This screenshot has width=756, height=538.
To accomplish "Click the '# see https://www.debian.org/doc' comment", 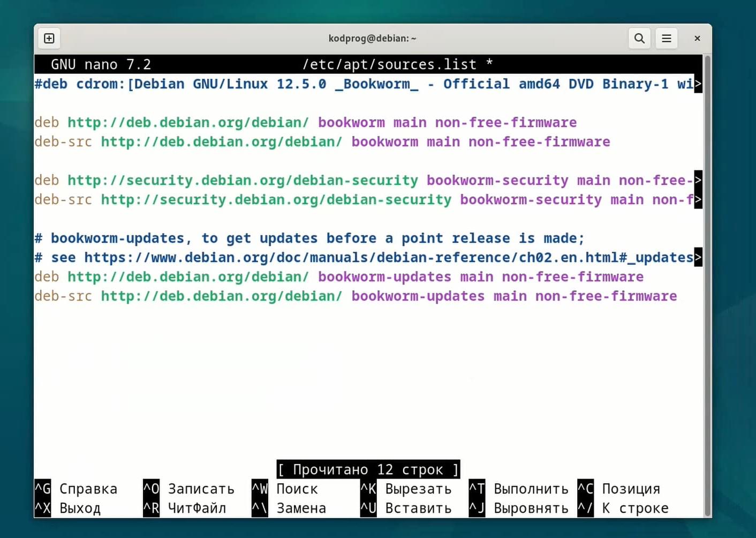I will coord(364,257).
